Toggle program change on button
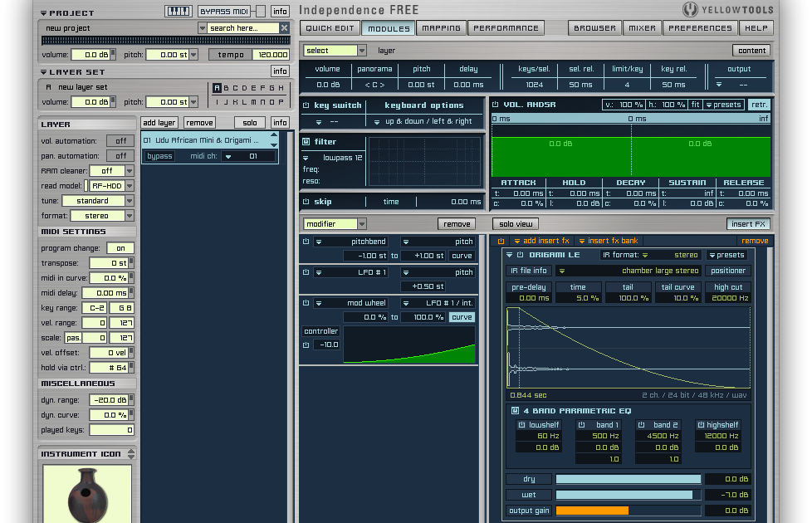812x523 pixels. [x=120, y=248]
